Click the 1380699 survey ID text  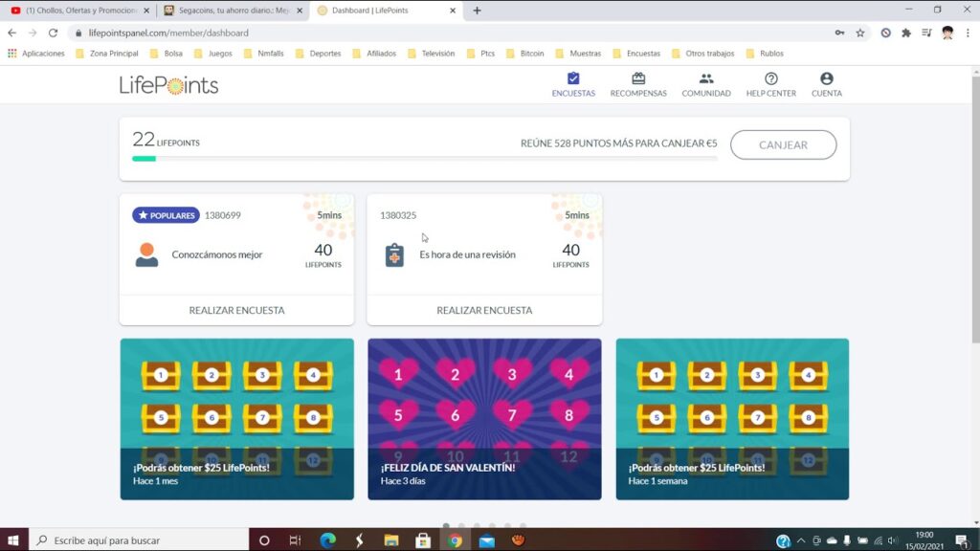pos(222,215)
